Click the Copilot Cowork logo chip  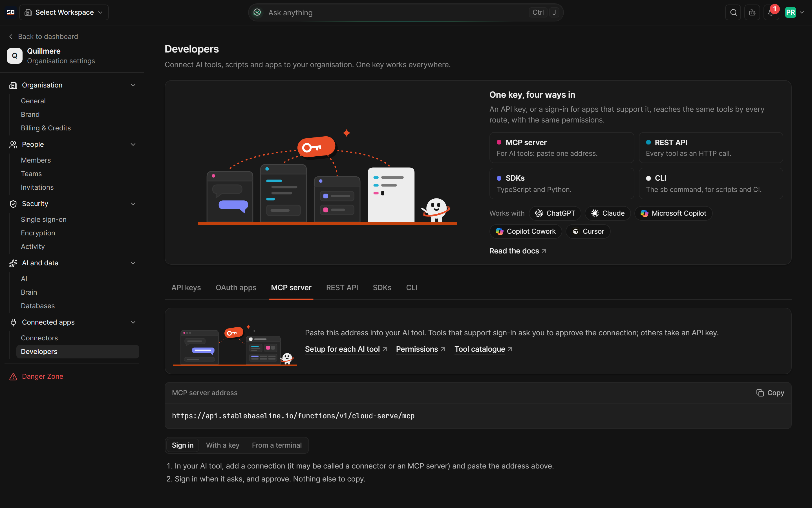[x=526, y=231]
